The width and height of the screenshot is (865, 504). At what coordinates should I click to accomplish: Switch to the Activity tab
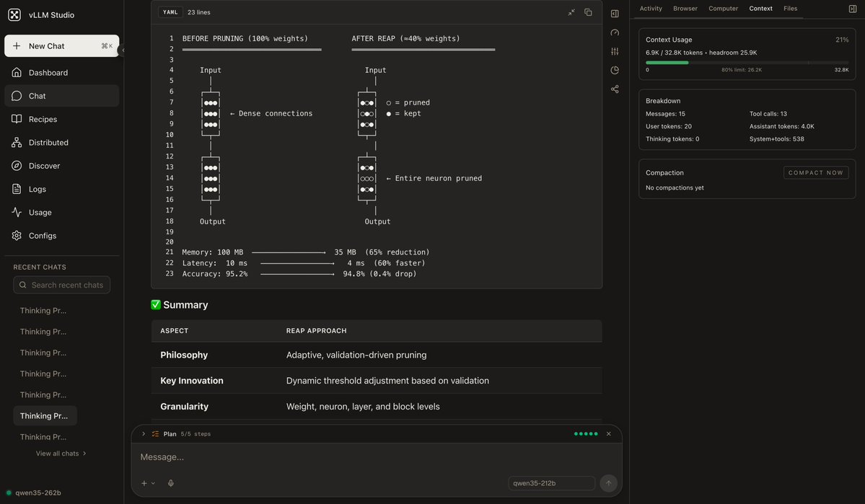[x=651, y=8]
